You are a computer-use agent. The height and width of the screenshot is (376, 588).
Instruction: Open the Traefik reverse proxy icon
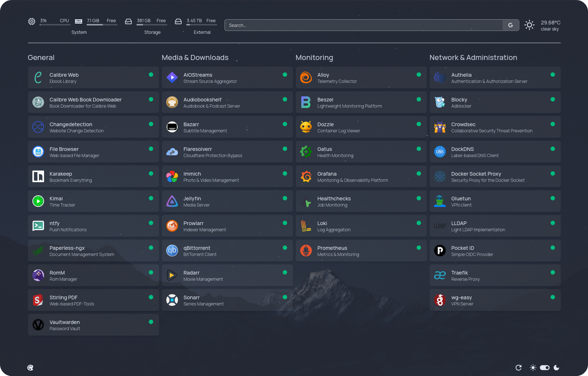coord(440,275)
